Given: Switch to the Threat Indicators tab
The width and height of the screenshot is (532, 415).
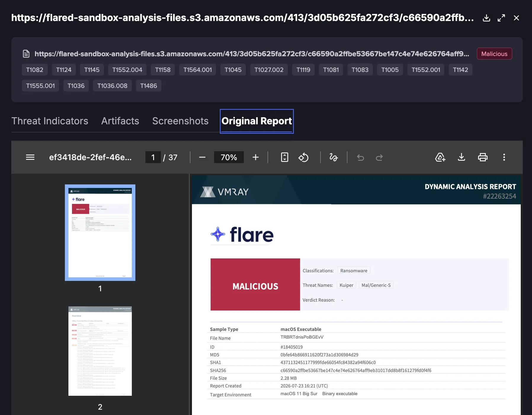Looking at the screenshot, I should [50, 121].
